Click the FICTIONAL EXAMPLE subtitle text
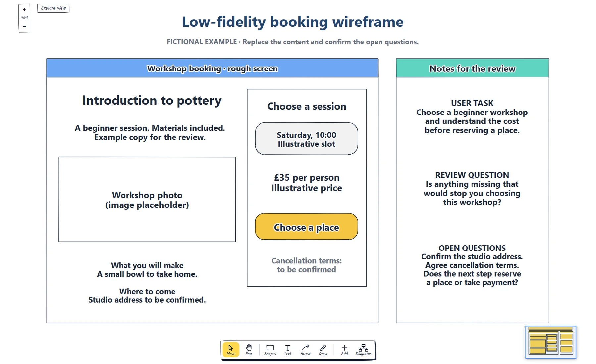The width and height of the screenshot is (596, 364). (293, 42)
